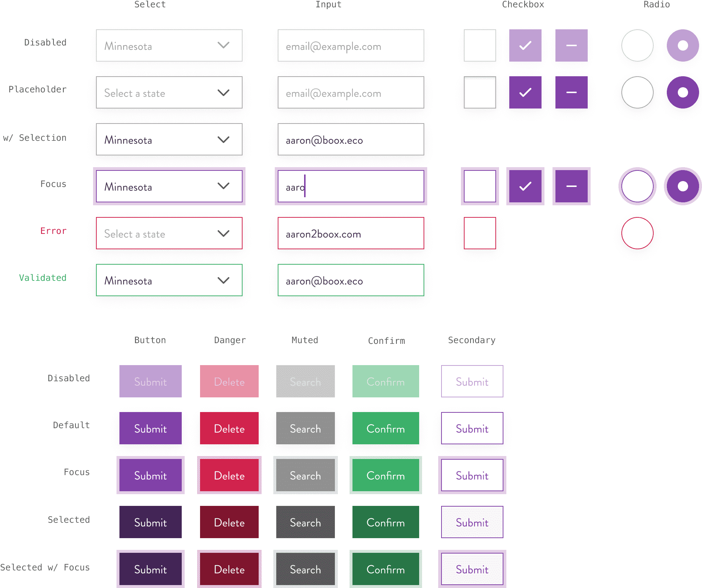702x588 pixels.
Task: Click the input containing aaron2boox.com
Action: pos(351,233)
